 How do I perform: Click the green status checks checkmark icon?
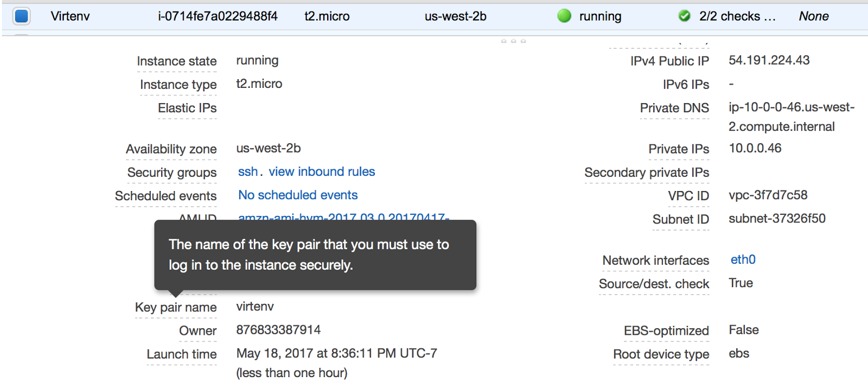coord(685,16)
